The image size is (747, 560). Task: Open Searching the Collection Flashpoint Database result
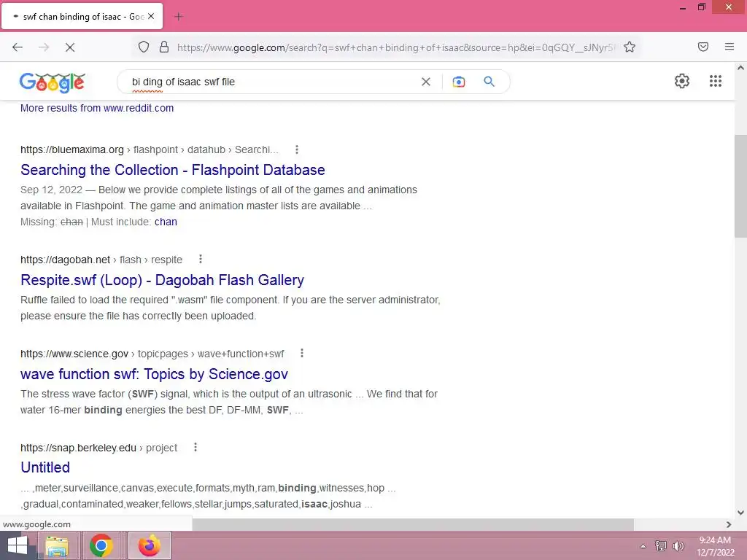coord(172,170)
